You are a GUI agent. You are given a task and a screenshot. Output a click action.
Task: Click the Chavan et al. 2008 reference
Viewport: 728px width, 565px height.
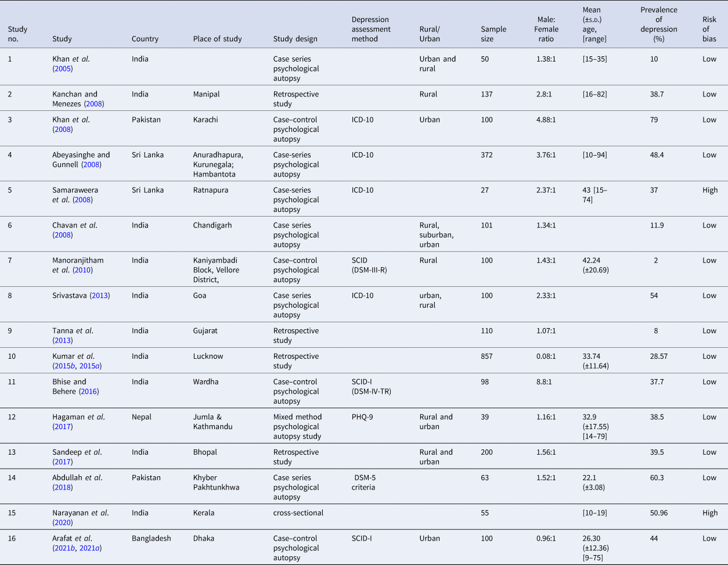(x=63, y=235)
